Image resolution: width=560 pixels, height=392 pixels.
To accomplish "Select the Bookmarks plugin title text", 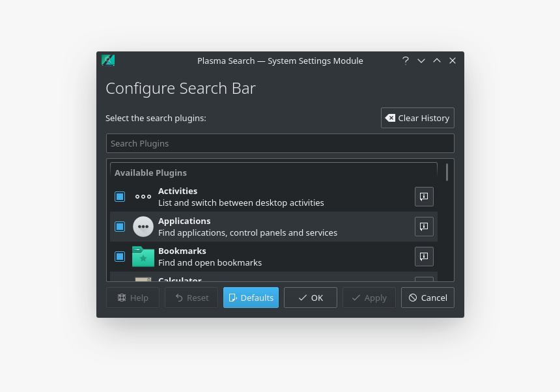I will (x=182, y=251).
